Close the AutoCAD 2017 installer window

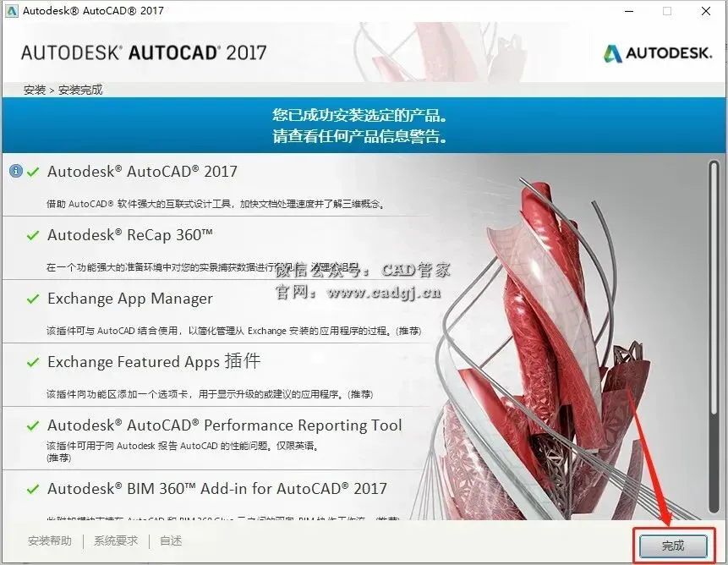706,11
